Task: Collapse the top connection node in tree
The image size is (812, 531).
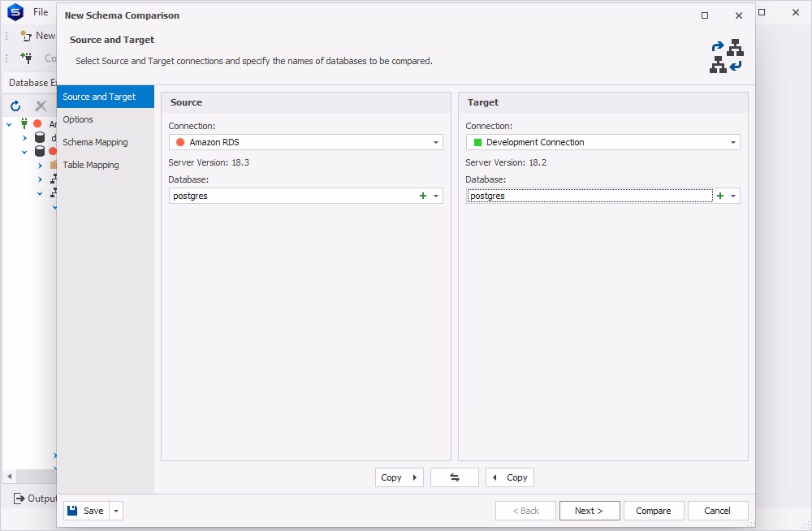Action: pos(9,124)
